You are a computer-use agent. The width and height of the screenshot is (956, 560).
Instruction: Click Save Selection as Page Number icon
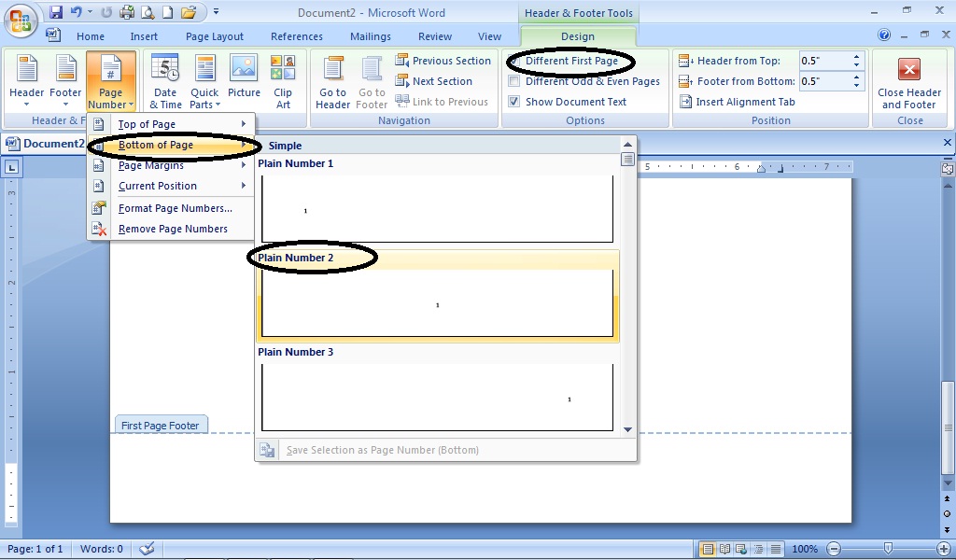[267, 450]
